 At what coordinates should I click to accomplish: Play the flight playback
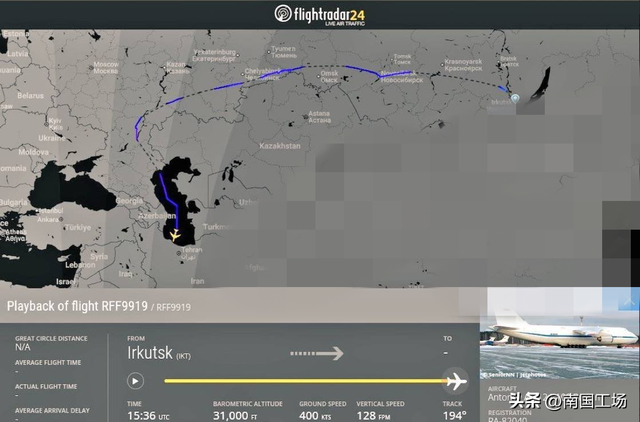pyautogui.click(x=135, y=381)
